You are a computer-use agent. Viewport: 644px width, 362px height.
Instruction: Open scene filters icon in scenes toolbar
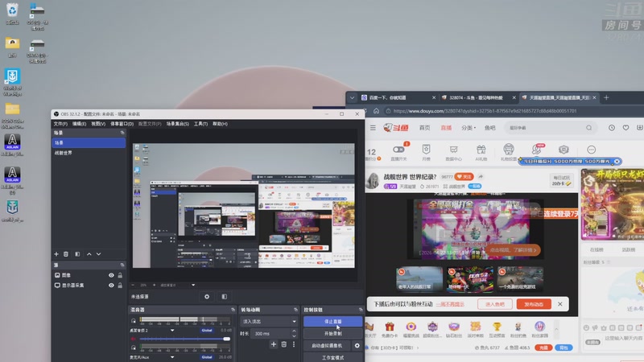(77, 254)
